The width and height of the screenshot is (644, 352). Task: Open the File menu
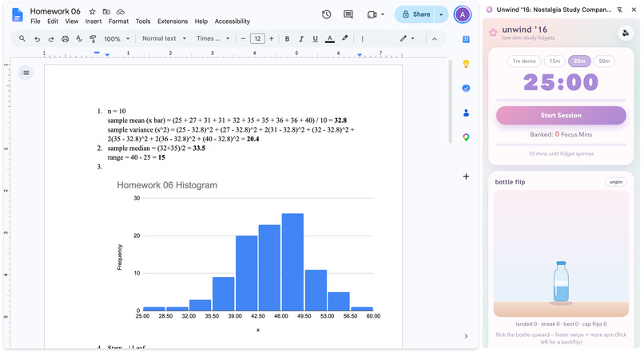pos(35,22)
